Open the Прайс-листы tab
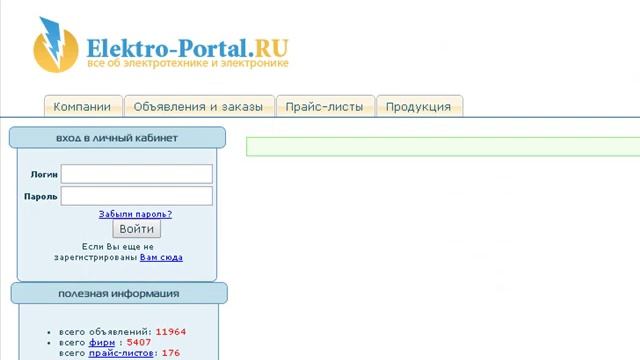 pyautogui.click(x=325, y=106)
